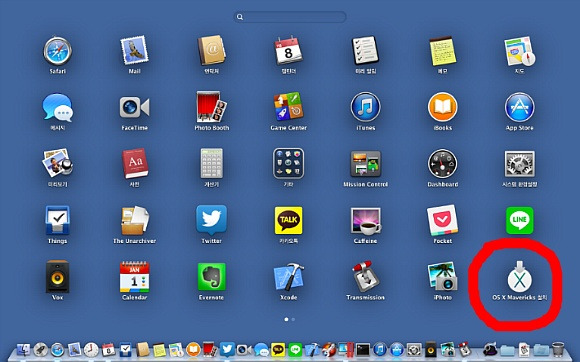Screen dimensions: 580x362
Task: Open iPhoto in Launchpad grid
Action: click(442, 276)
